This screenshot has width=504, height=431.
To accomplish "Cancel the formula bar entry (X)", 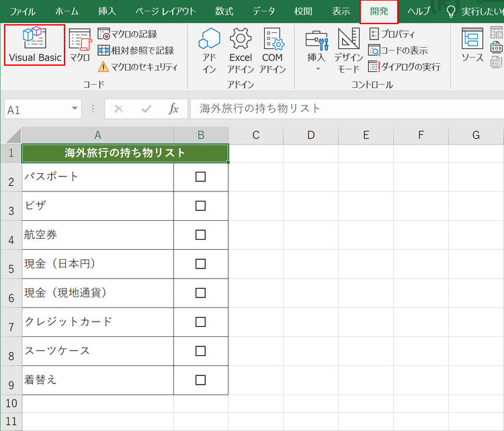I will (118, 109).
